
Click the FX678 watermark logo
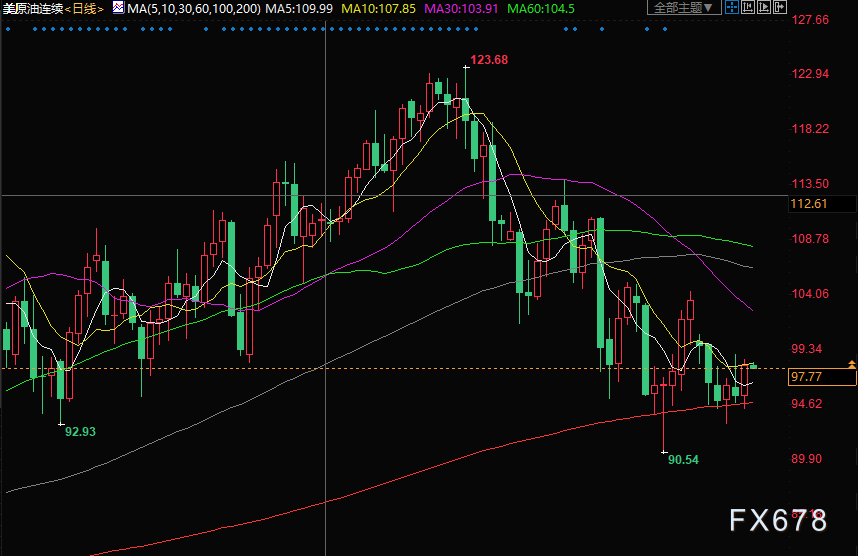coord(777,521)
